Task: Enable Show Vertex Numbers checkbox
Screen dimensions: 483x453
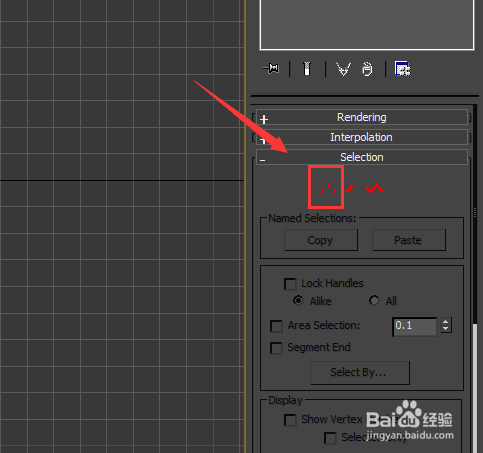Action: [290, 420]
